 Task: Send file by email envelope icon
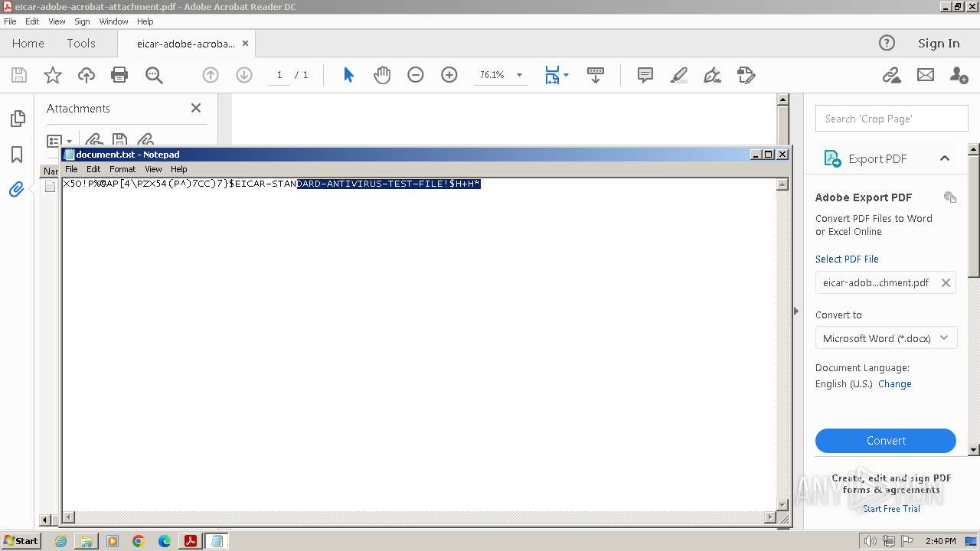[926, 75]
